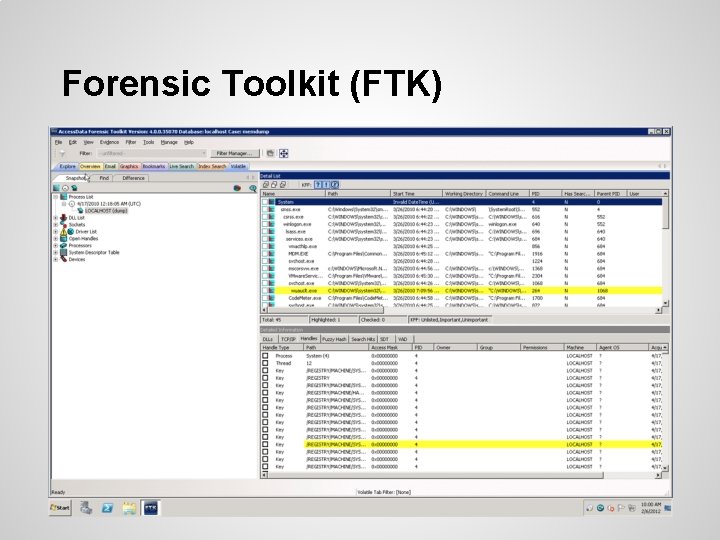Image resolution: width=720 pixels, height=540 pixels.
Task: Open the Fuzzy Hash detail tab
Action: 334,339
